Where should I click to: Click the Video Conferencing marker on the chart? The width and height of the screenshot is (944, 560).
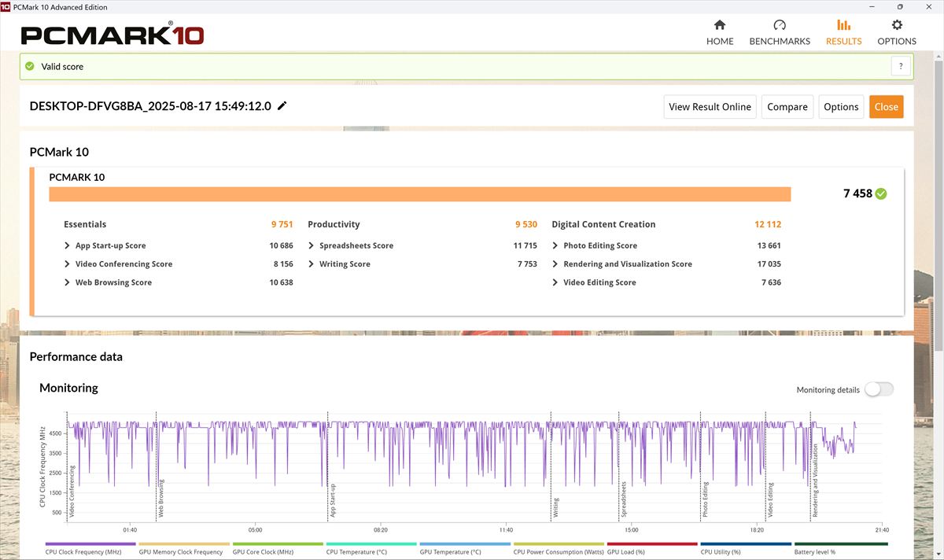coord(72,492)
